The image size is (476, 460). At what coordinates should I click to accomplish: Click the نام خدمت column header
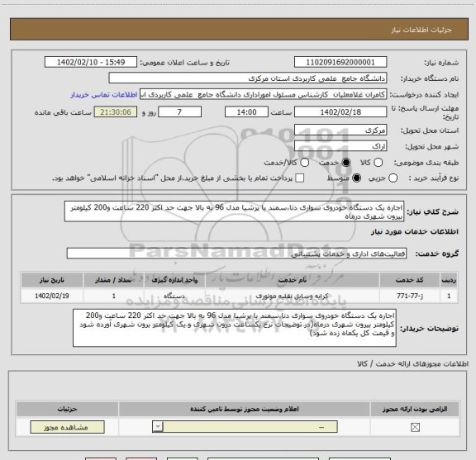293,280
